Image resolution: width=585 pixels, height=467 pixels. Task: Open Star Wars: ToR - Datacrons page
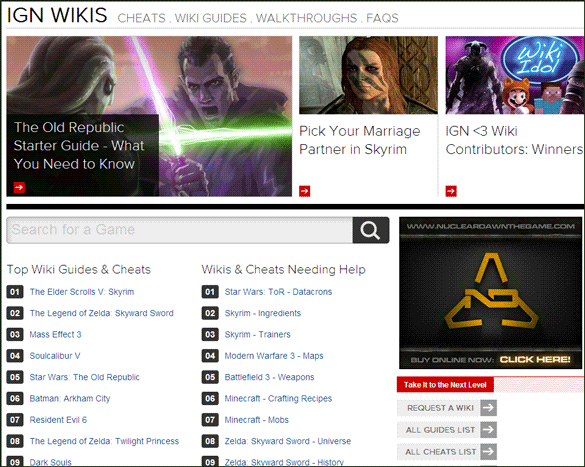[278, 292]
